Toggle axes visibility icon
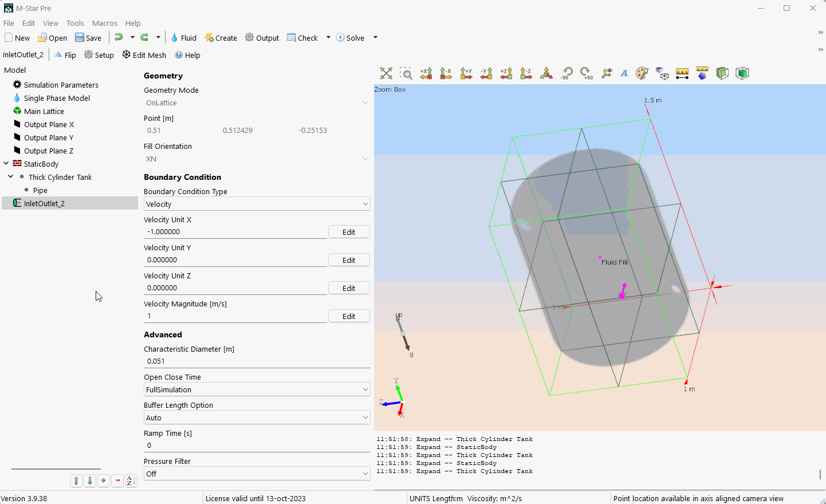 pos(607,73)
